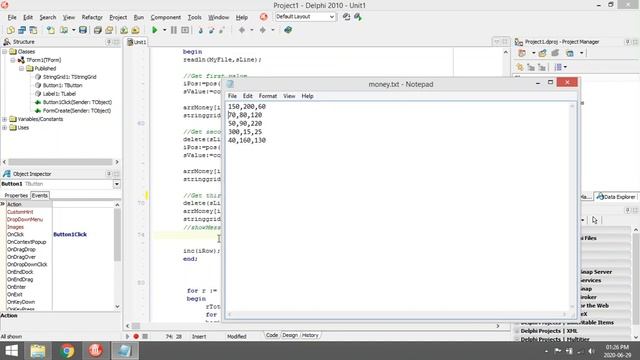
Task: Click the macro record red circle
Action: coord(136,336)
